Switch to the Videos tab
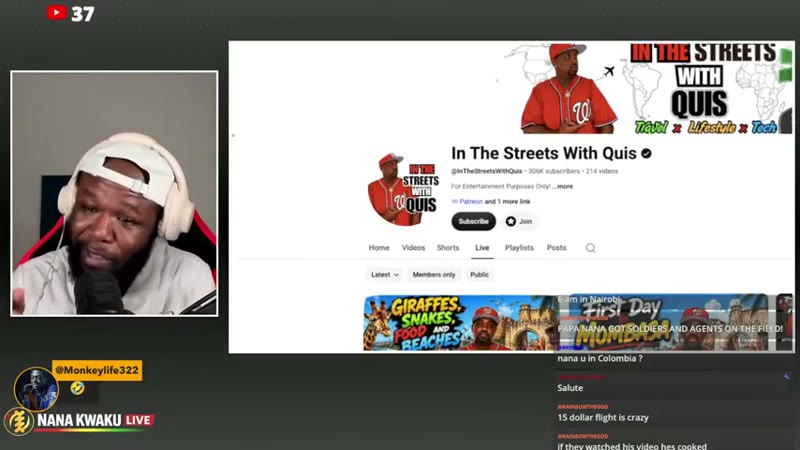This screenshot has height=450, width=800. (x=413, y=247)
